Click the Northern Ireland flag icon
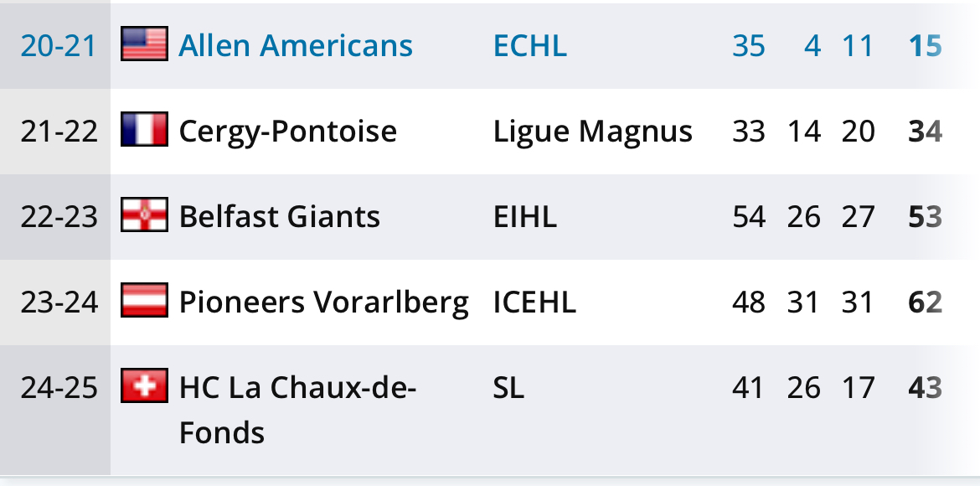The width and height of the screenshot is (980, 486). pos(144,216)
